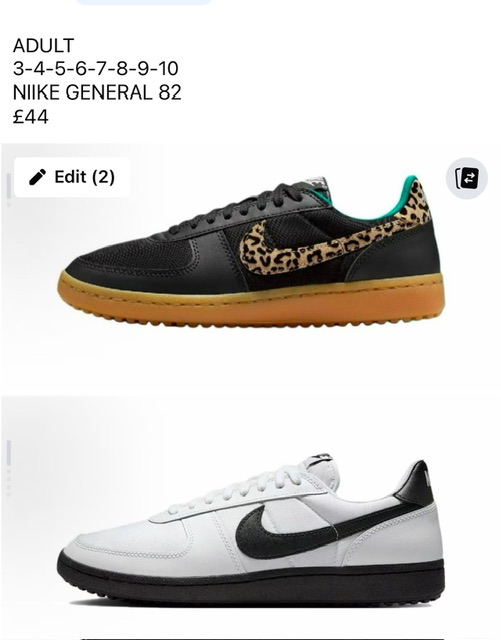Click the NIIKE GENERAL 82 caption text
Viewport: 501px width, 640px height.
[x=97, y=92]
